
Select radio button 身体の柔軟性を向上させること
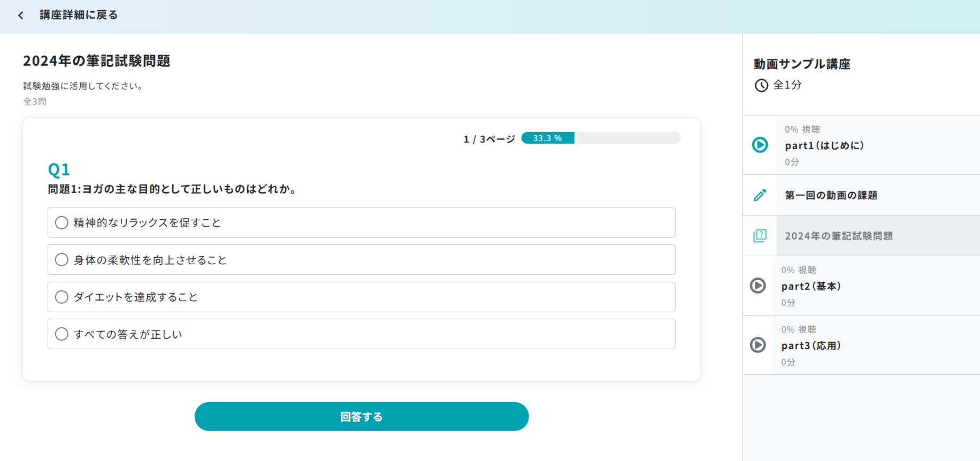(62, 260)
